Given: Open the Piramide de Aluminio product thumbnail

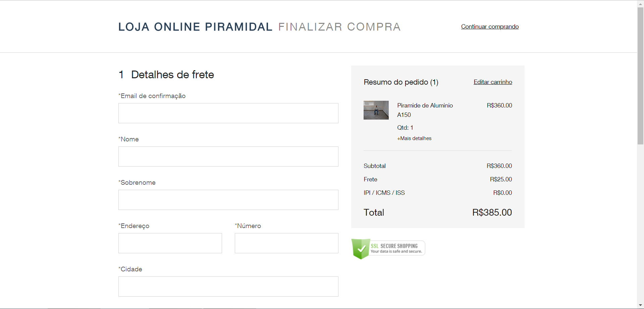Looking at the screenshot, I should coord(376,110).
